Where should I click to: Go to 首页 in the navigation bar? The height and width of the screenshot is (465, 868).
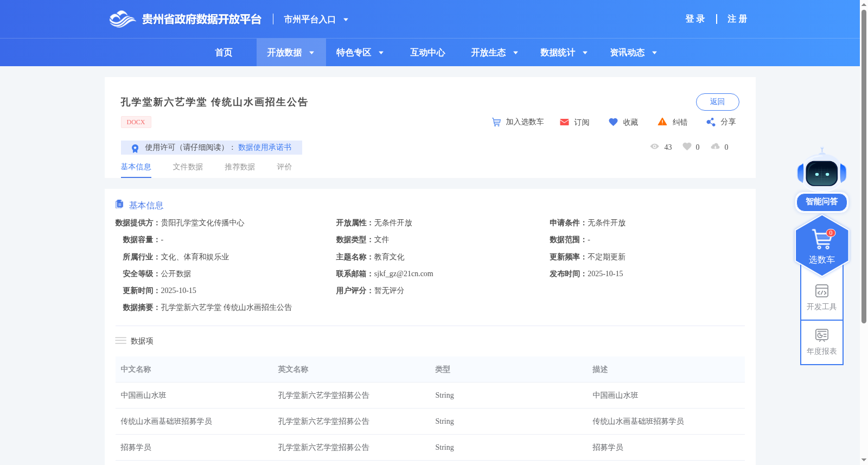pos(224,53)
